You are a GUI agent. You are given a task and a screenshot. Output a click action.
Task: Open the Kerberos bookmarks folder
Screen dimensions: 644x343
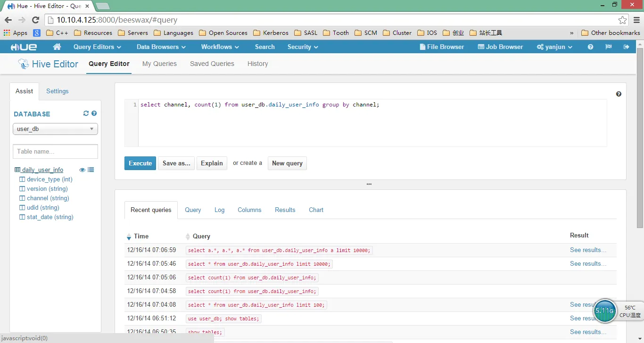[x=271, y=33]
